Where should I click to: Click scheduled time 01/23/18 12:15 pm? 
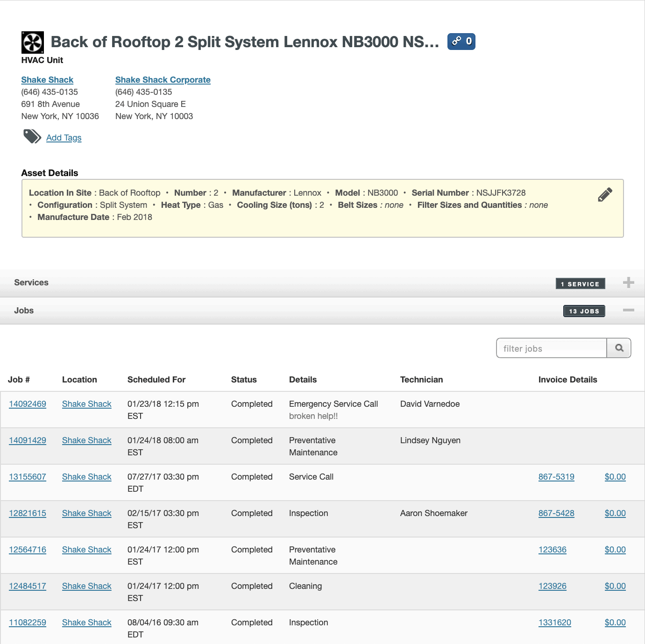click(163, 404)
